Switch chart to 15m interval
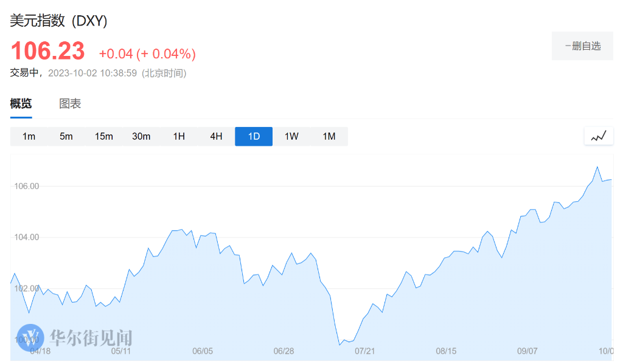This screenshot has width=623, height=364. coord(104,136)
